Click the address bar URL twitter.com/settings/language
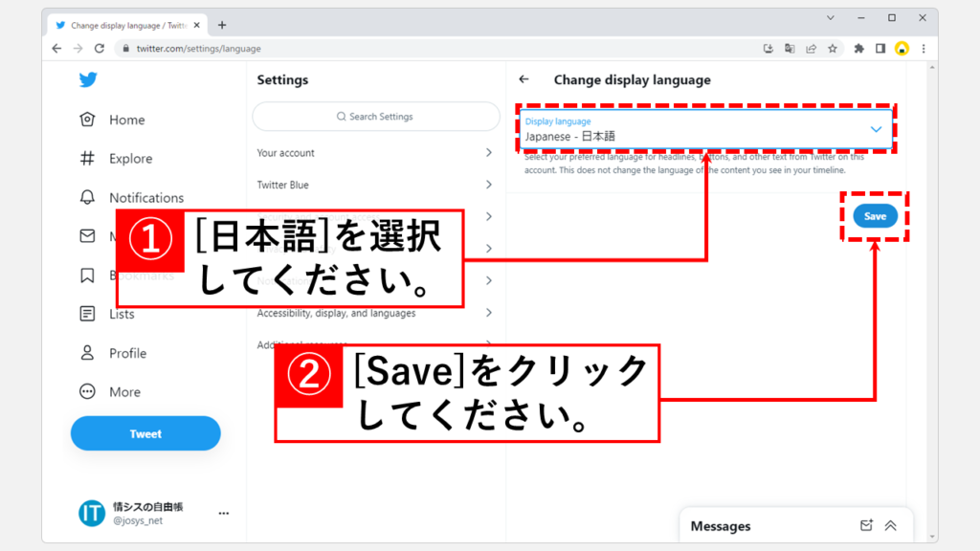Viewport: 980px width, 551px height. click(199, 48)
